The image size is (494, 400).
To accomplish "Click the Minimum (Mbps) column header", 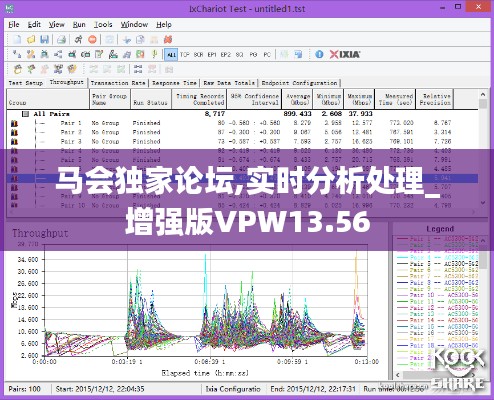I will pos(329,99).
